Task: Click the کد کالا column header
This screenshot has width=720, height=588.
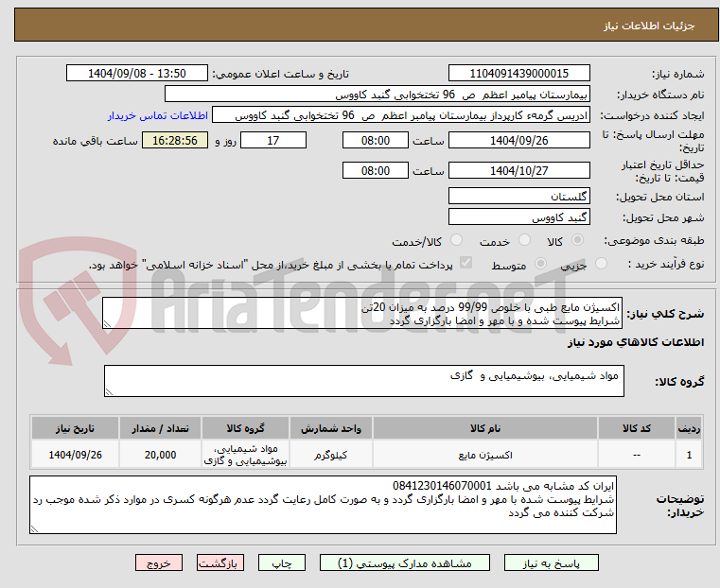Action: (x=637, y=428)
